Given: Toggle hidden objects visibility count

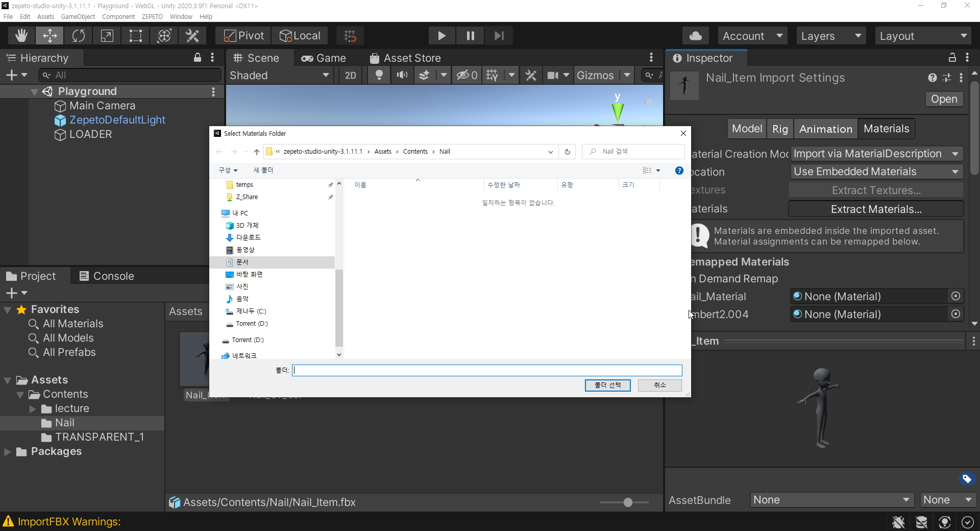Looking at the screenshot, I should (467, 76).
